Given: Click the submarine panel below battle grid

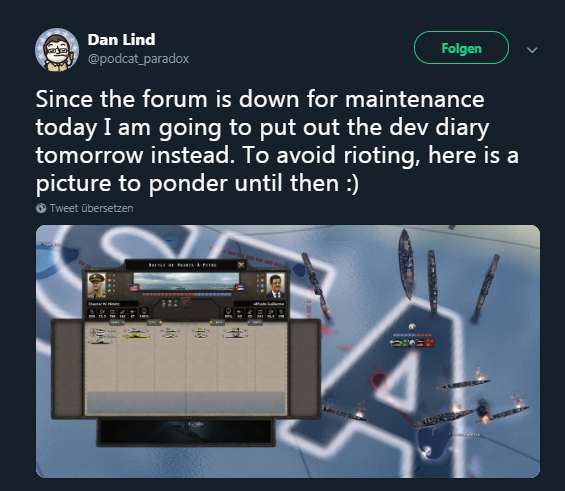Looking at the screenshot, I should point(186,432).
